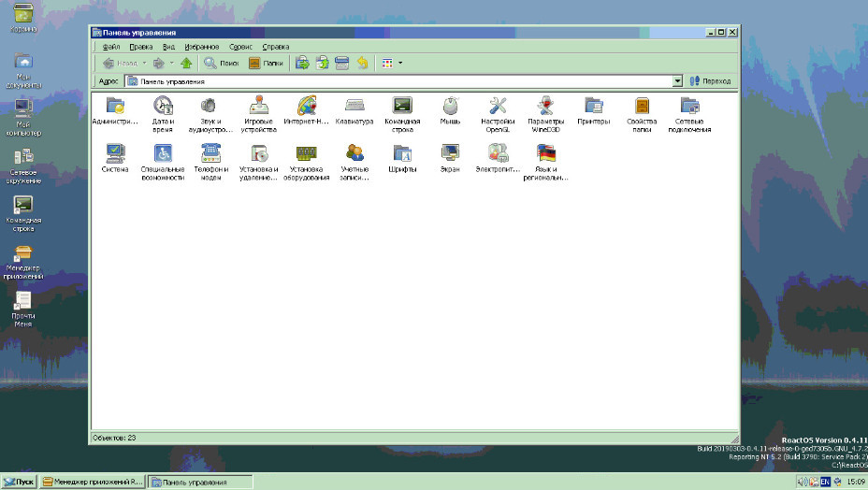868x490 pixels.
Task: Open Установка и удаление программ applet
Action: [x=258, y=162]
